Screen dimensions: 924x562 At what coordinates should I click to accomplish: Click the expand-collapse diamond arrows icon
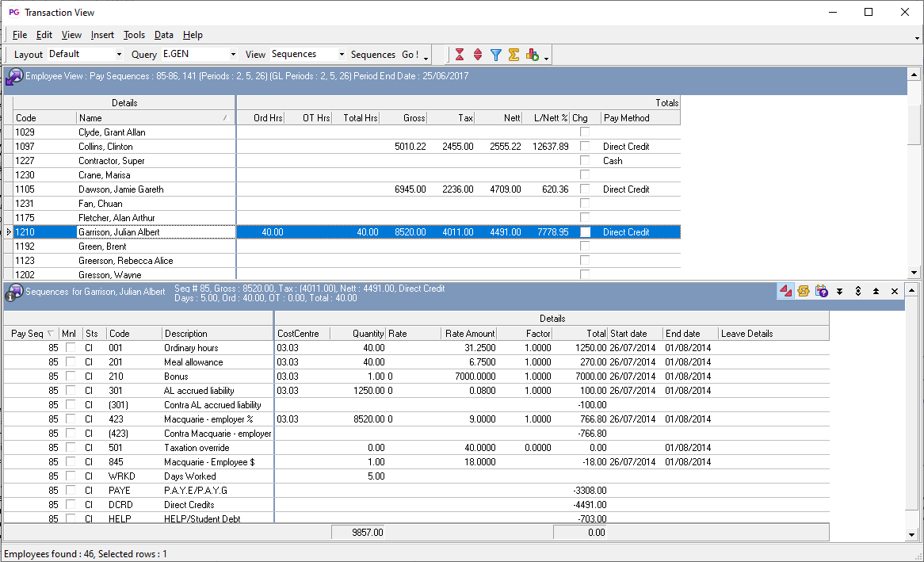pos(858,292)
